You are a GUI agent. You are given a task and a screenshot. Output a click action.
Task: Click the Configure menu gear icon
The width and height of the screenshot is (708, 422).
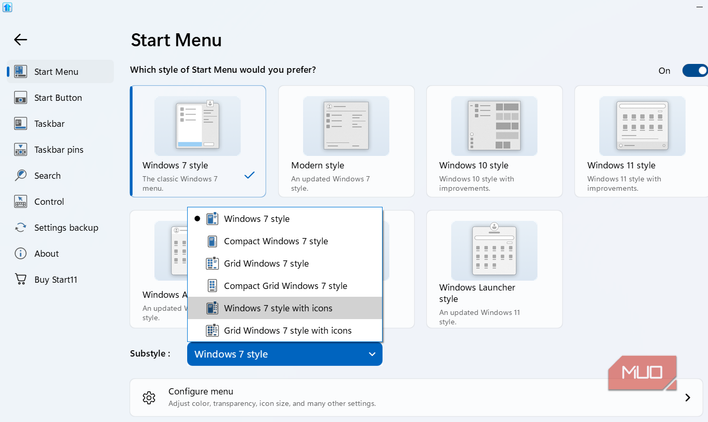[x=149, y=397]
